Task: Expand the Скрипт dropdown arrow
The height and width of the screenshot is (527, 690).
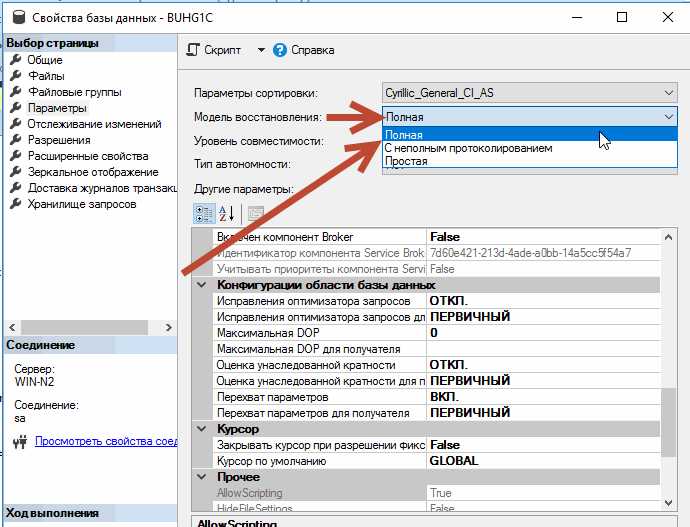Action: (261, 50)
